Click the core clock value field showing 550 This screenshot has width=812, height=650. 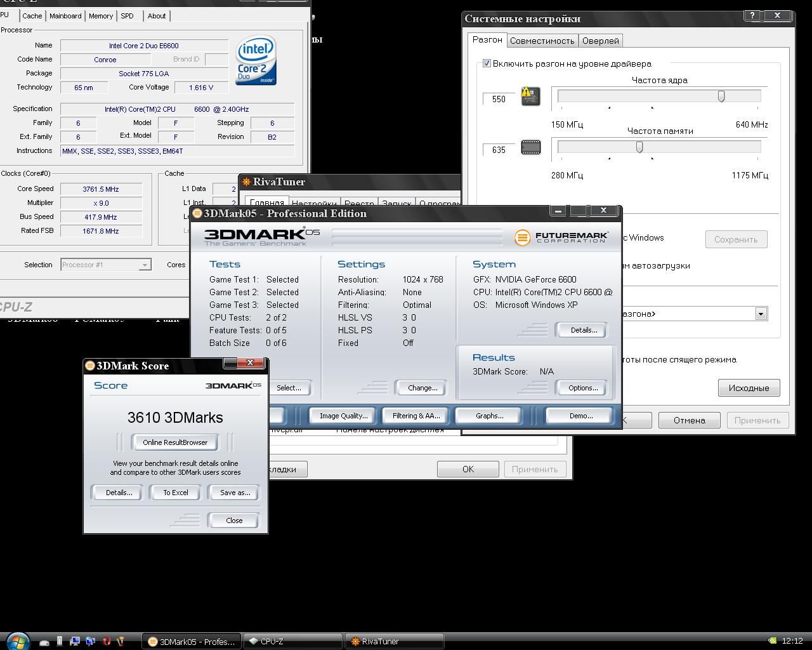[x=499, y=99]
